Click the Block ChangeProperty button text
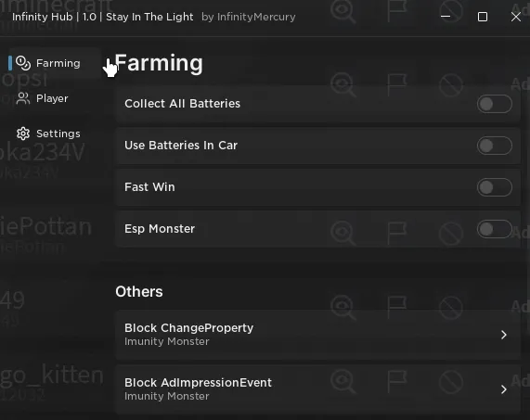Screen dimensions: 530x420 (x=188, y=328)
